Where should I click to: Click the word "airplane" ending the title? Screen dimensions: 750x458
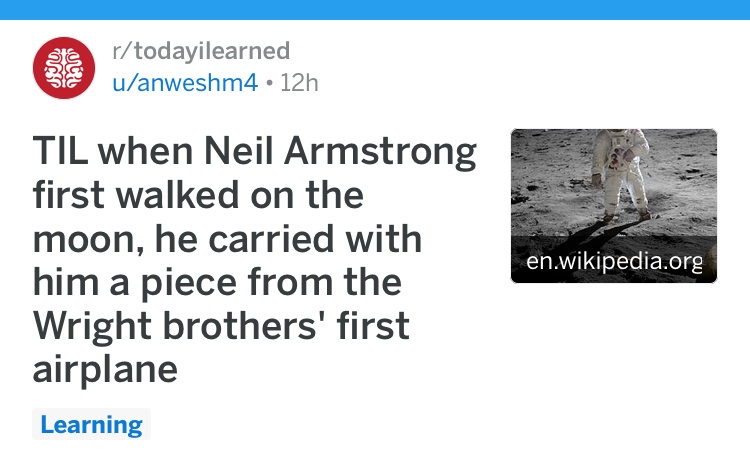click(105, 370)
